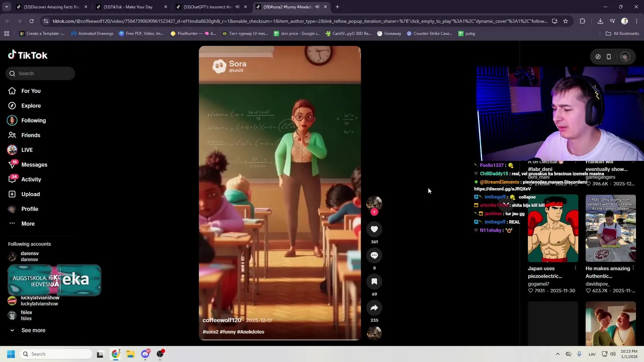Open pubg bookmark
This screenshot has width=644, height=362.
click(466, 34)
